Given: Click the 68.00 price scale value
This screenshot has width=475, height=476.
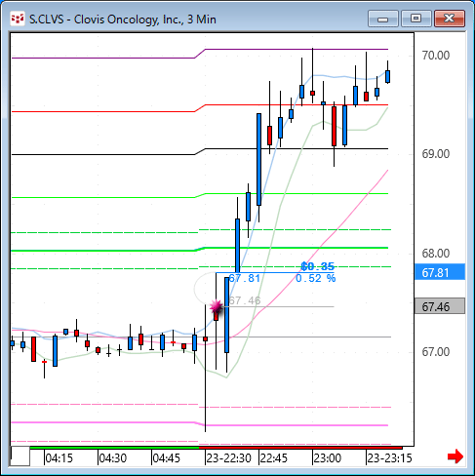Looking at the screenshot, I should 436,253.
